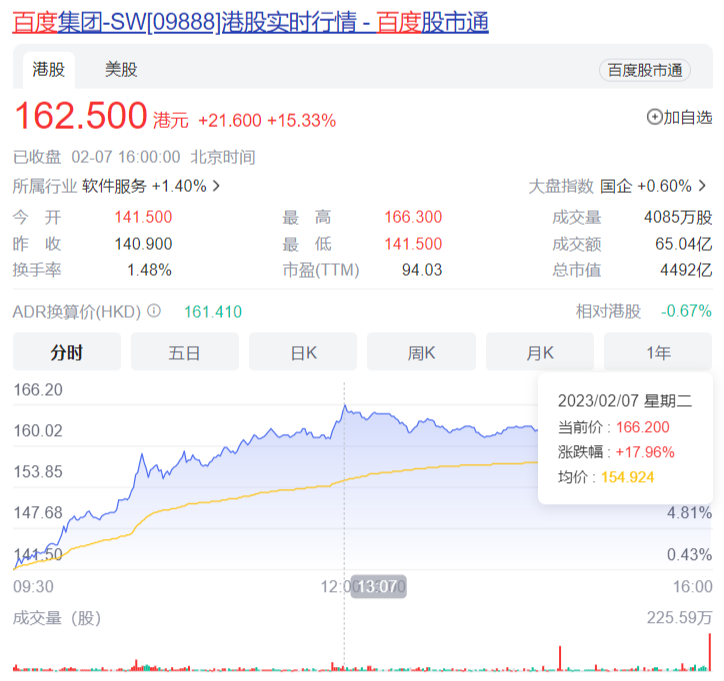Open the 百度集团-SW港股实时行情 title link
The image size is (724, 681).
point(250,22)
